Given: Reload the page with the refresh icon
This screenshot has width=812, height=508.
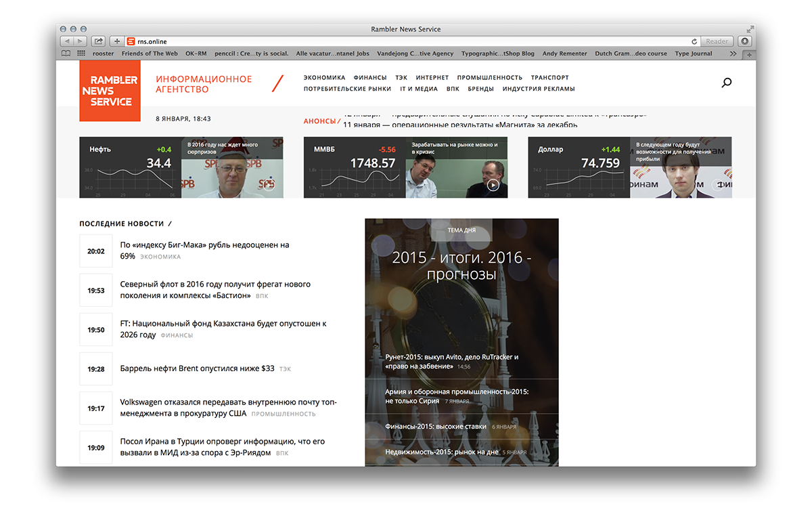Looking at the screenshot, I should coord(694,41).
